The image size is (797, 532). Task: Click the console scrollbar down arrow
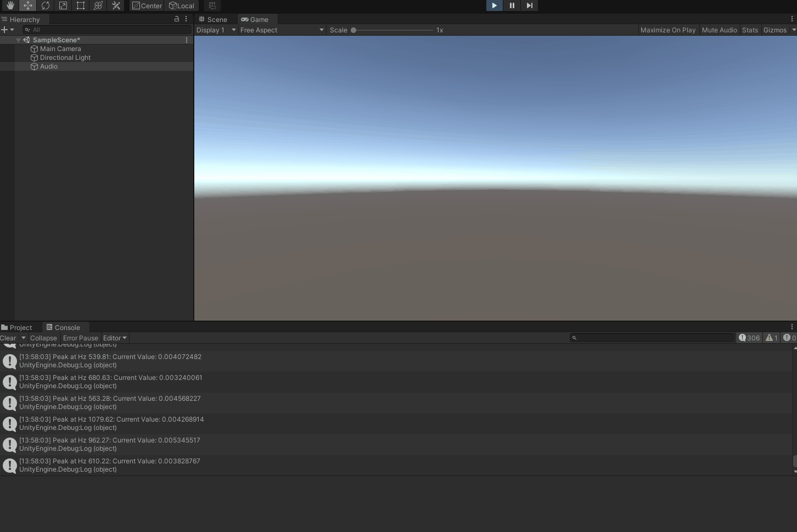795,472
